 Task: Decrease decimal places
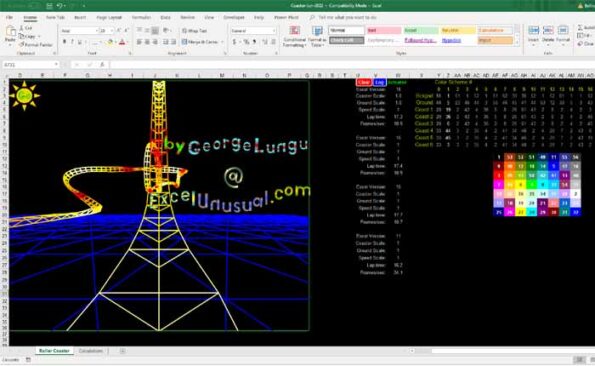click(273, 42)
